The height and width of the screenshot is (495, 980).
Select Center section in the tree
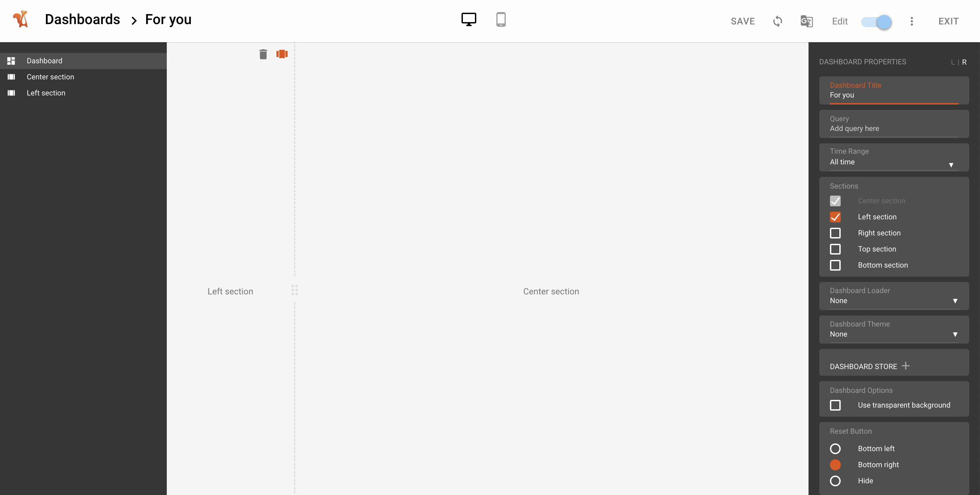50,77
